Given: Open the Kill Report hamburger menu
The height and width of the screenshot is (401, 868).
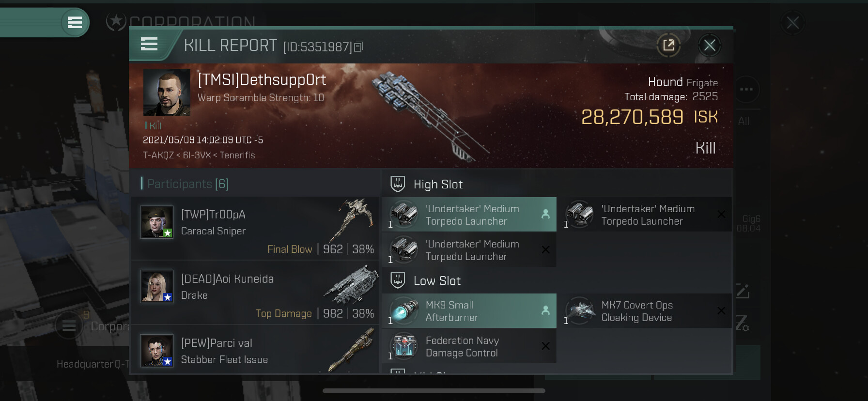Looking at the screenshot, I should tap(149, 45).
